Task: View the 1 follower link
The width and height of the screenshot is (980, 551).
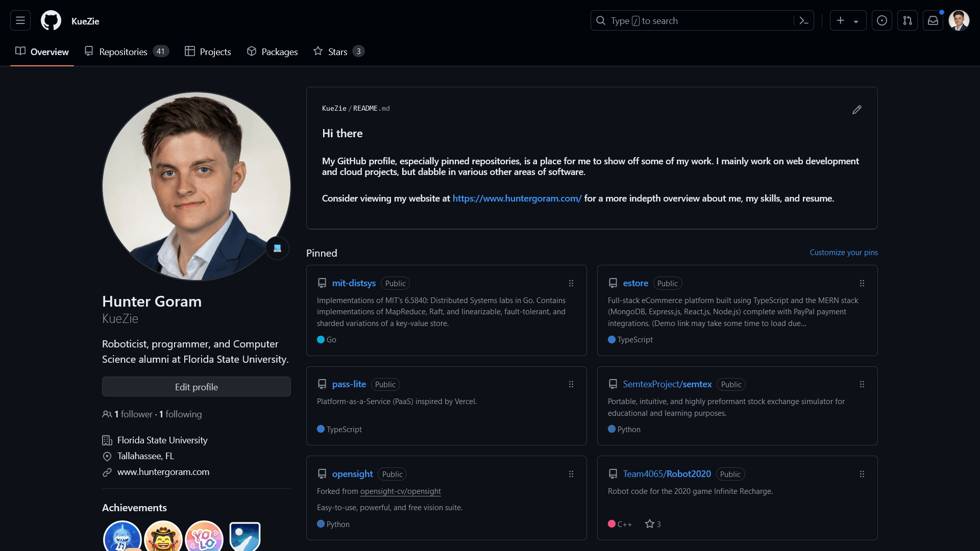Action: (x=133, y=414)
